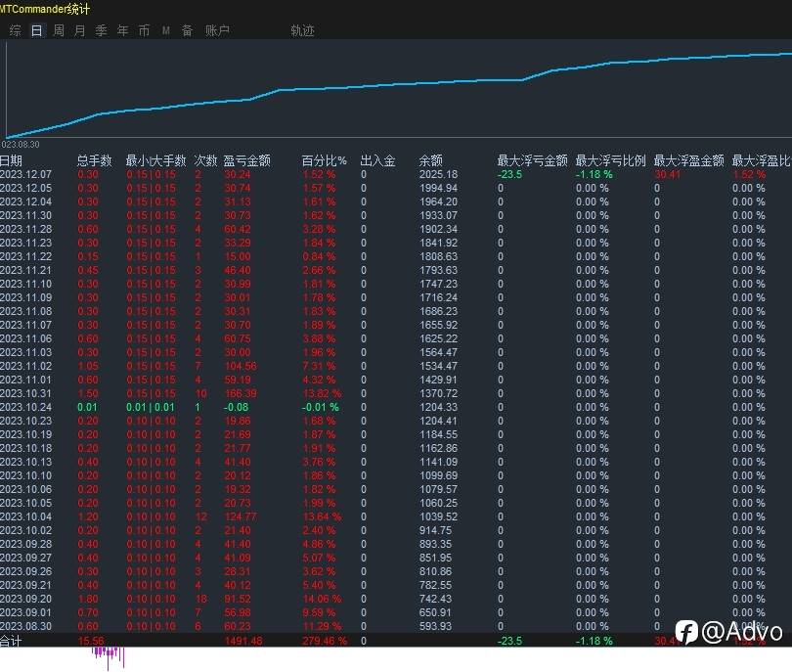792x672 pixels.
Task: Sort by the 总手数 column header
Action: tap(94, 160)
